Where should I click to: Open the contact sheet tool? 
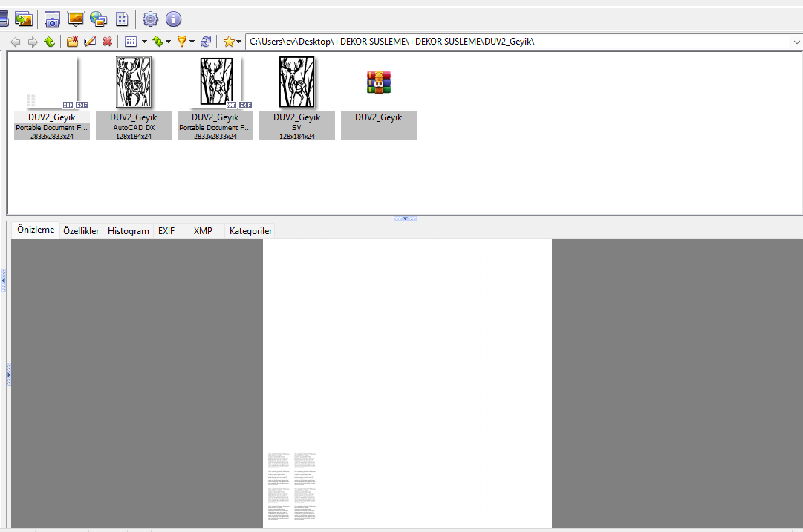[x=122, y=19]
